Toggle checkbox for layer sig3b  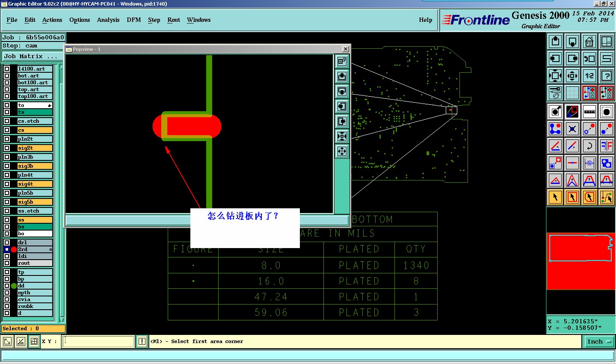click(x=7, y=166)
